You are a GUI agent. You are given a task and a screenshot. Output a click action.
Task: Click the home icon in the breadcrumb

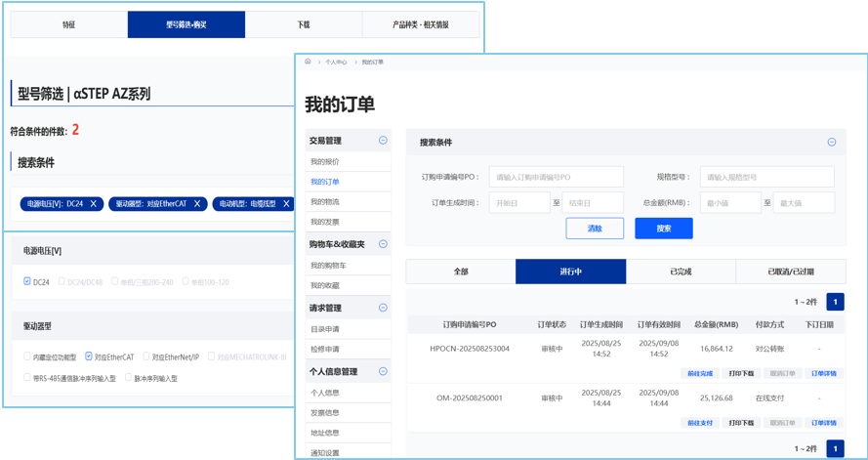pyautogui.click(x=308, y=62)
